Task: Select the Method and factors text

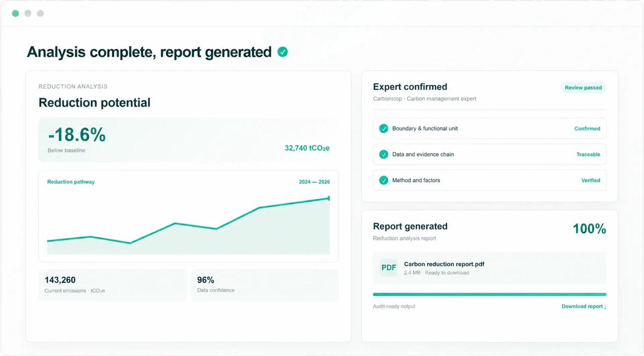Action: pyautogui.click(x=416, y=180)
